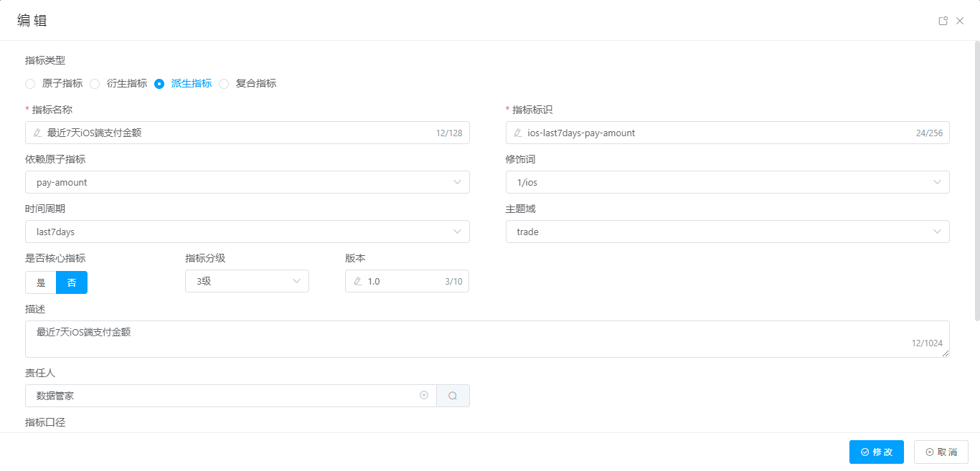980x471 pixels.
Task: Click the pencil icon in 版本 field
Action: coord(357,282)
